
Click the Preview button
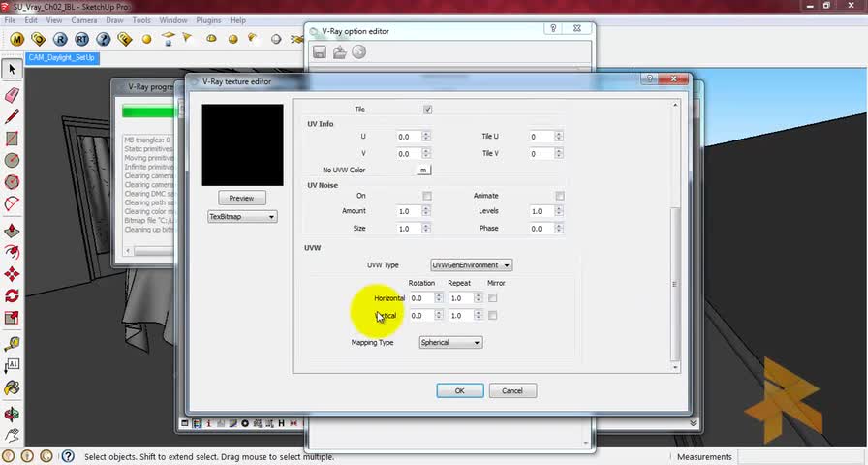tap(242, 199)
